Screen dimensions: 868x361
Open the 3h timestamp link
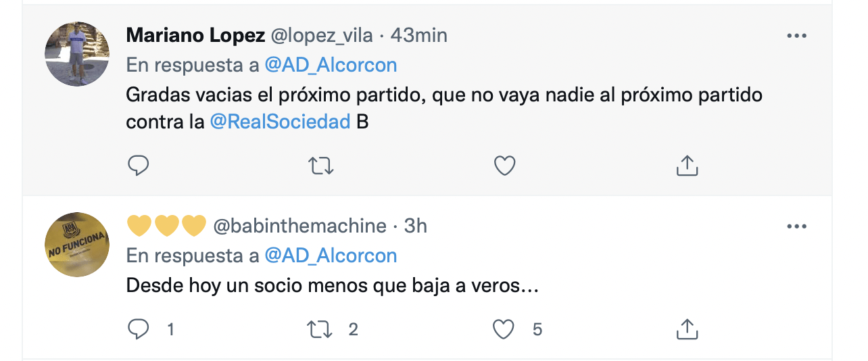(416, 226)
